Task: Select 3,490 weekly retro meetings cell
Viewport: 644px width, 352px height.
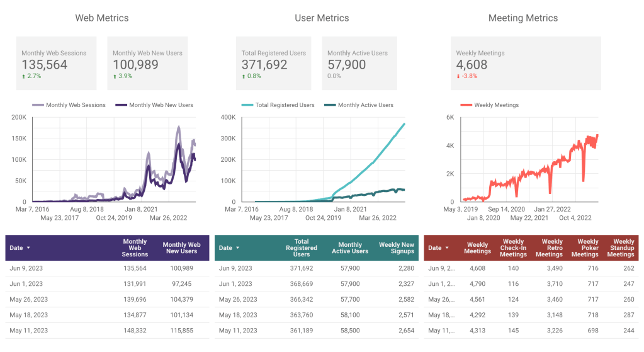Action: click(x=555, y=268)
